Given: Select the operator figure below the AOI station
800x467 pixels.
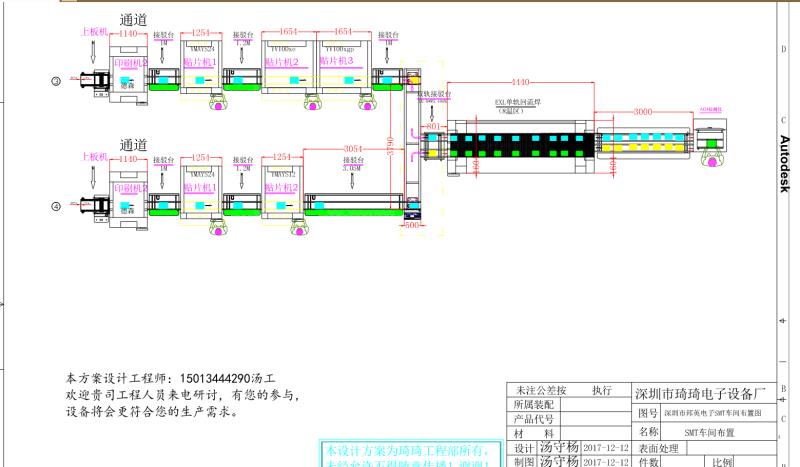Looking at the screenshot, I should (711, 158).
